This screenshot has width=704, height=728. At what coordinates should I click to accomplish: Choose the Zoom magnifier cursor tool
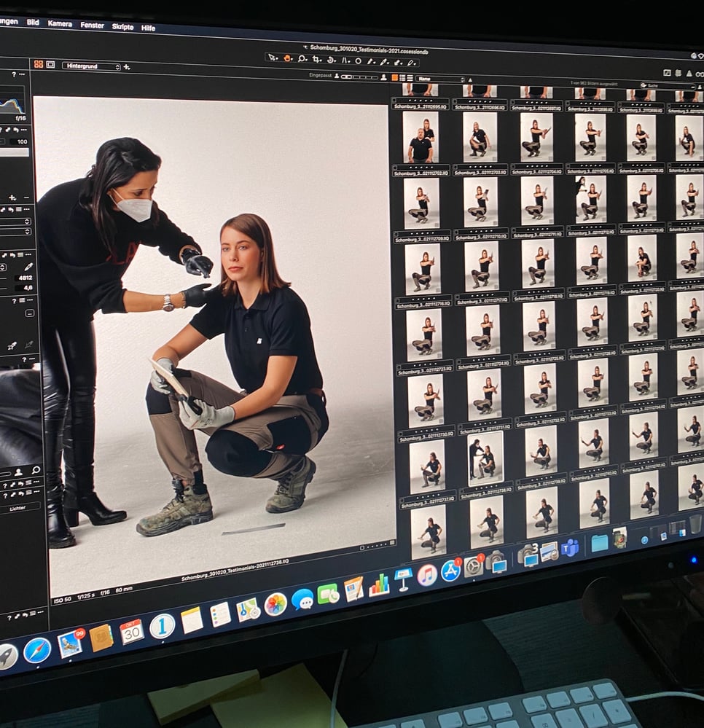pyautogui.click(x=302, y=58)
